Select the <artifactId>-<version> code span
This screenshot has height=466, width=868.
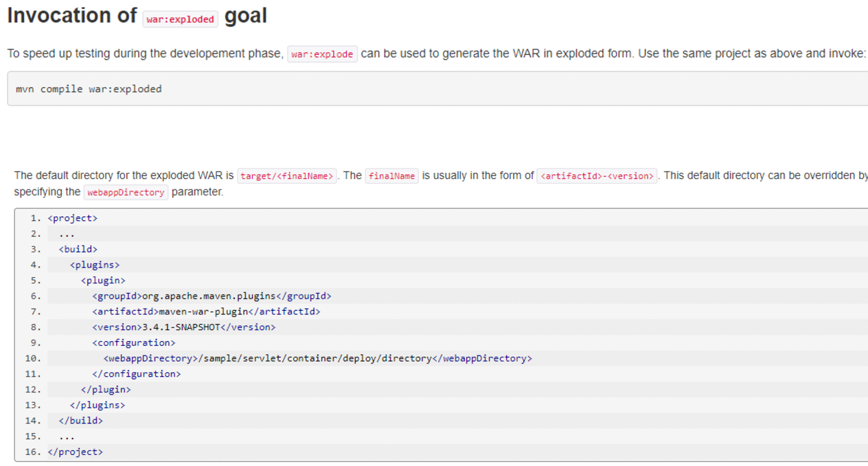(x=595, y=176)
